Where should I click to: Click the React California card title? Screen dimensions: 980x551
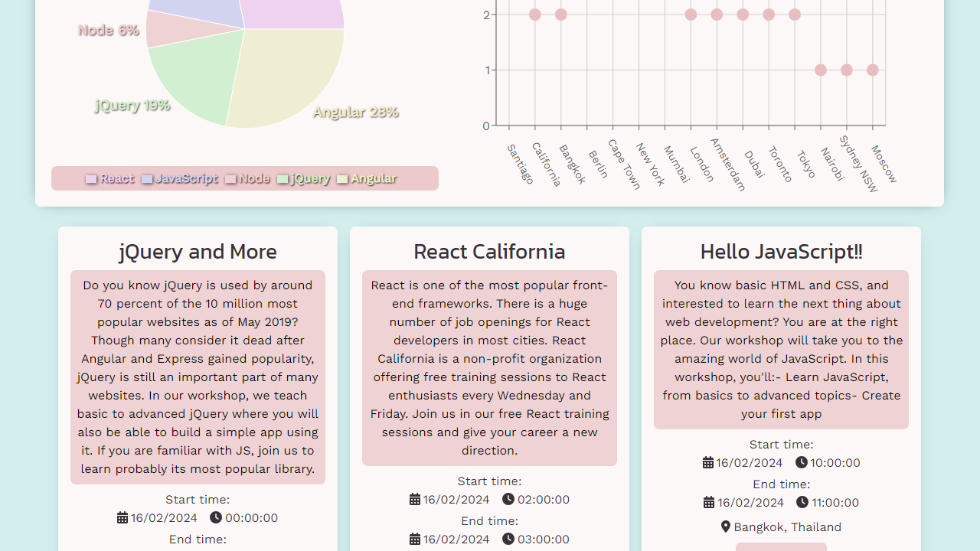pos(489,252)
